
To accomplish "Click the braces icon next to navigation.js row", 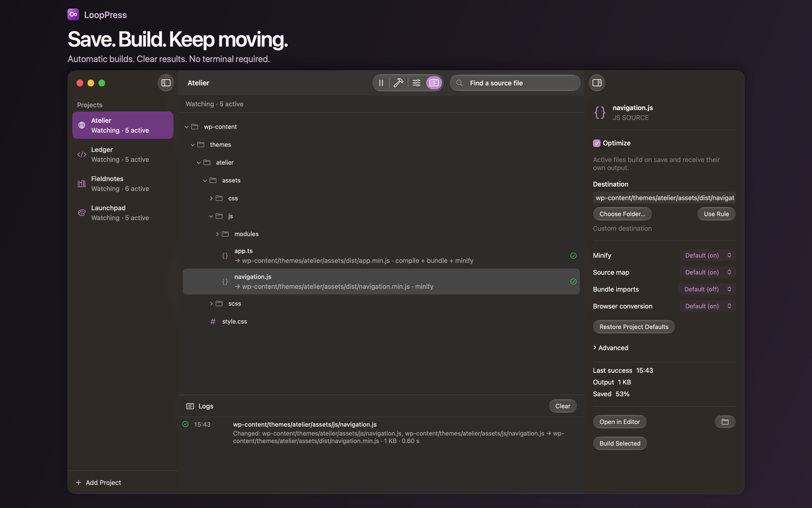I will [x=225, y=282].
